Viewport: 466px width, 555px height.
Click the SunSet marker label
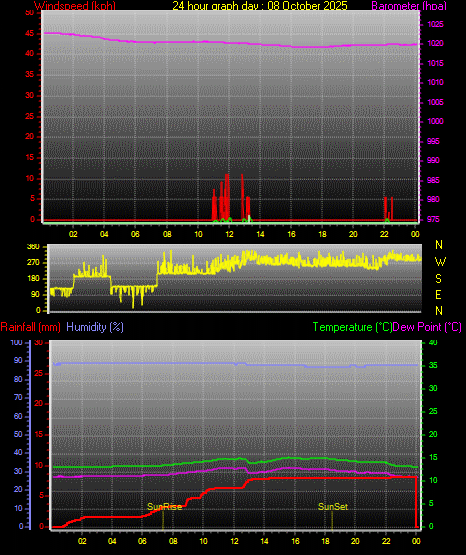click(x=333, y=507)
